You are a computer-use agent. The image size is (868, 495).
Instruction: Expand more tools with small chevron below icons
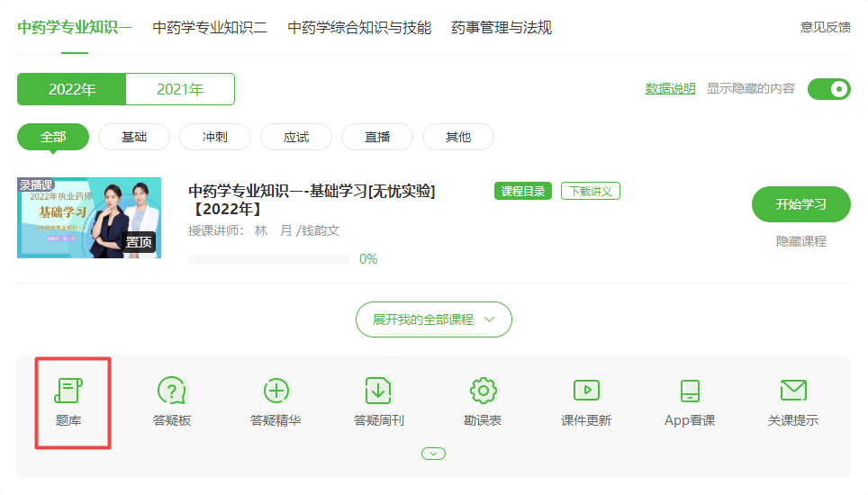click(x=434, y=454)
